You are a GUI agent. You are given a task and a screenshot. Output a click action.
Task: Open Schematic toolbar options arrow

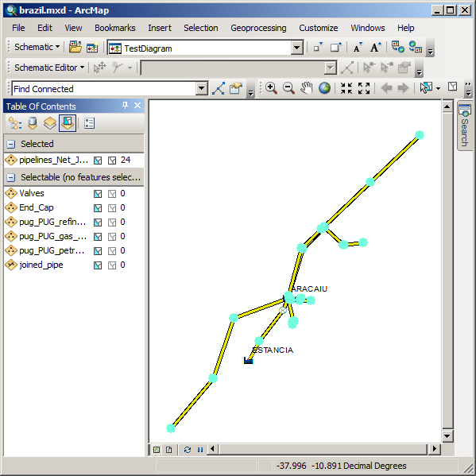[x=430, y=52]
